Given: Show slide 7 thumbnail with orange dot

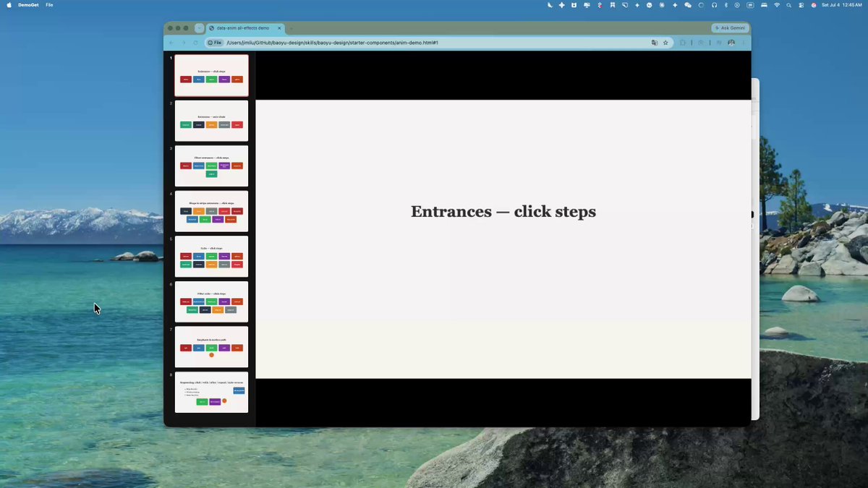Looking at the screenshot, I should (211, 347).
